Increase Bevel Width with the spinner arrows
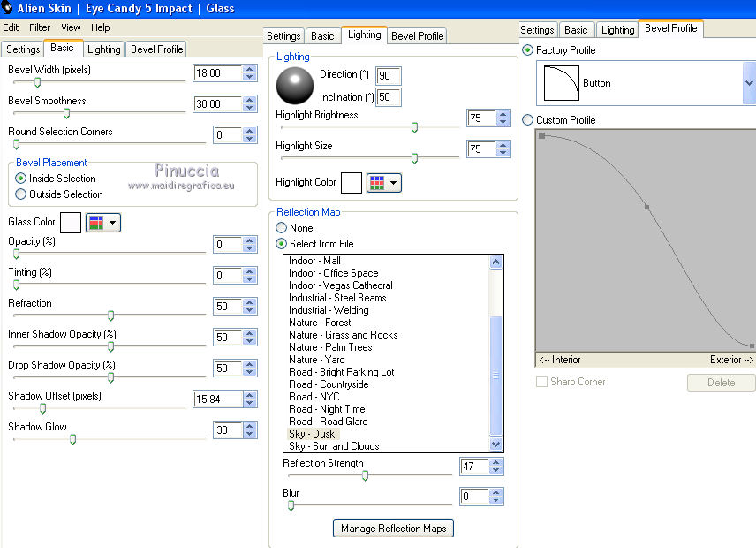Image resolution: width=756 pixels, height=548 pixels. pos(250,69)
